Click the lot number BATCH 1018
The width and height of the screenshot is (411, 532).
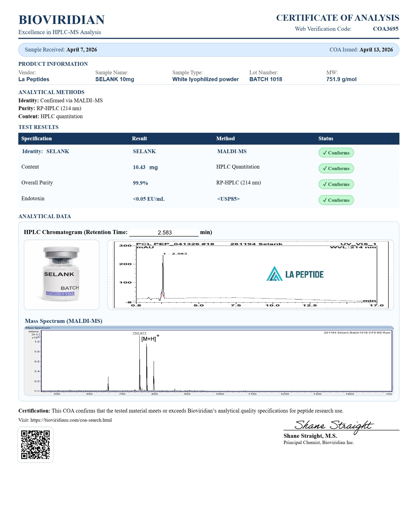click(266, 79)
